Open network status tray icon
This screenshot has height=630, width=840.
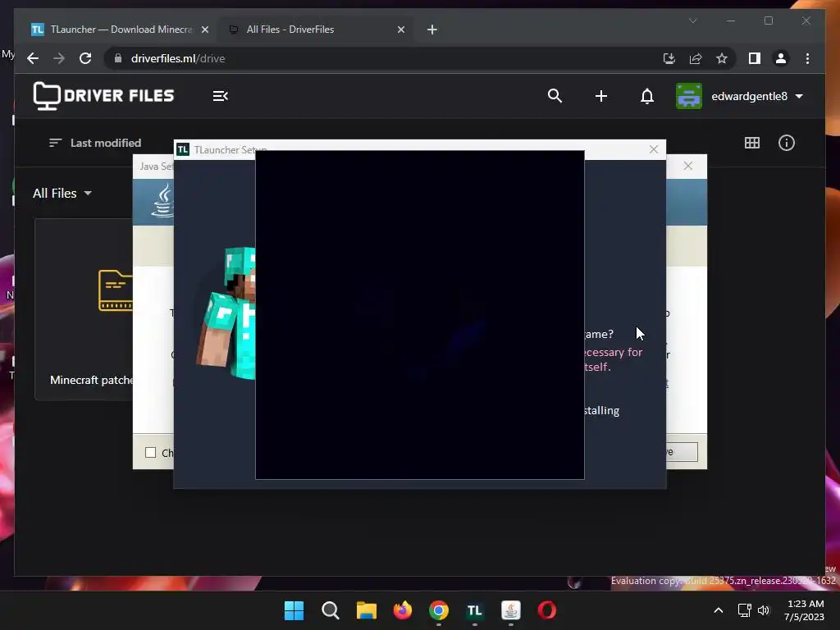[x=744, y=610]
